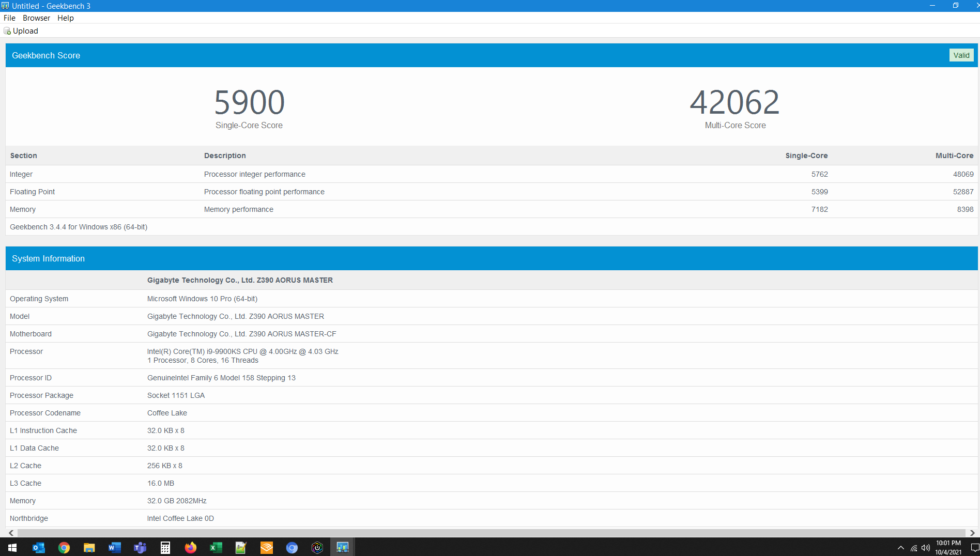
Task: Click the Valid badge in score header
Action: [x=961, y=55]
